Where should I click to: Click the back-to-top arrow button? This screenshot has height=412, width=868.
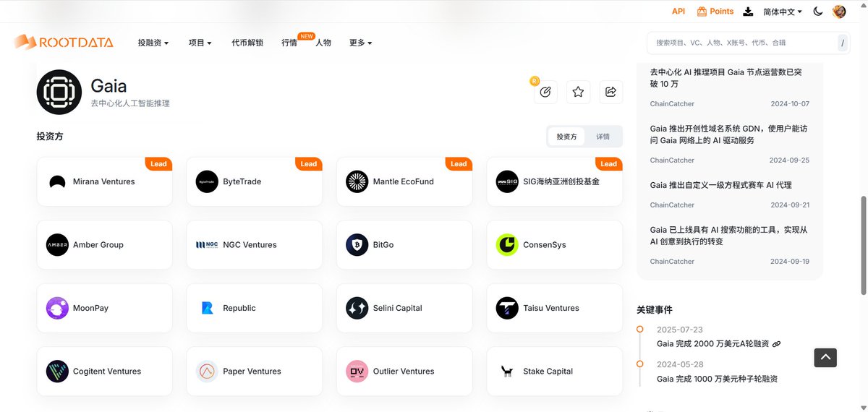pos(825,357)
